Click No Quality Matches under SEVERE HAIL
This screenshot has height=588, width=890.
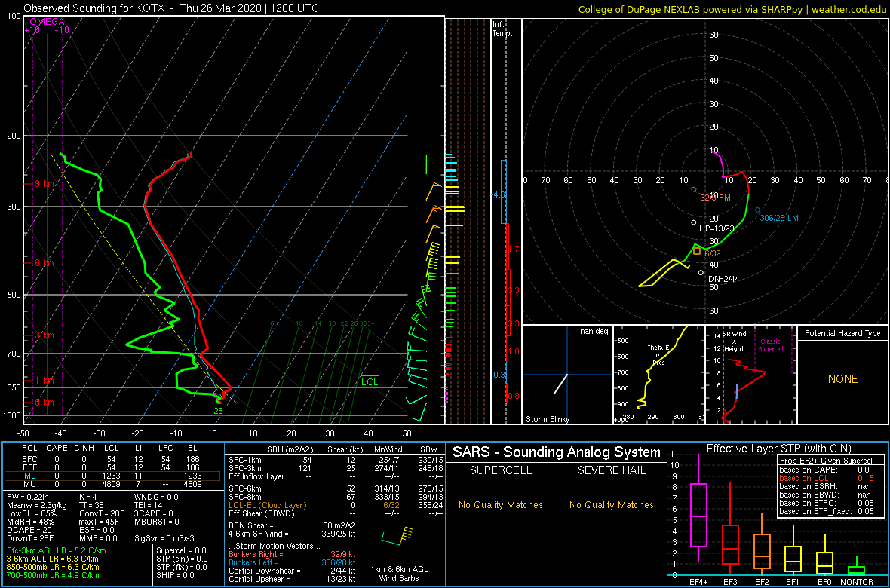coord(612,504)
